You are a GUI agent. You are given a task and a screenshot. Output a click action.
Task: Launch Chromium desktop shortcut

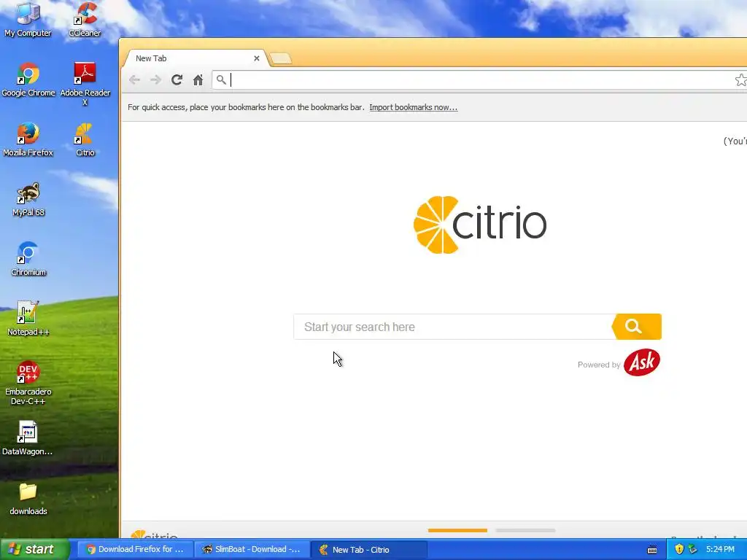28,259
